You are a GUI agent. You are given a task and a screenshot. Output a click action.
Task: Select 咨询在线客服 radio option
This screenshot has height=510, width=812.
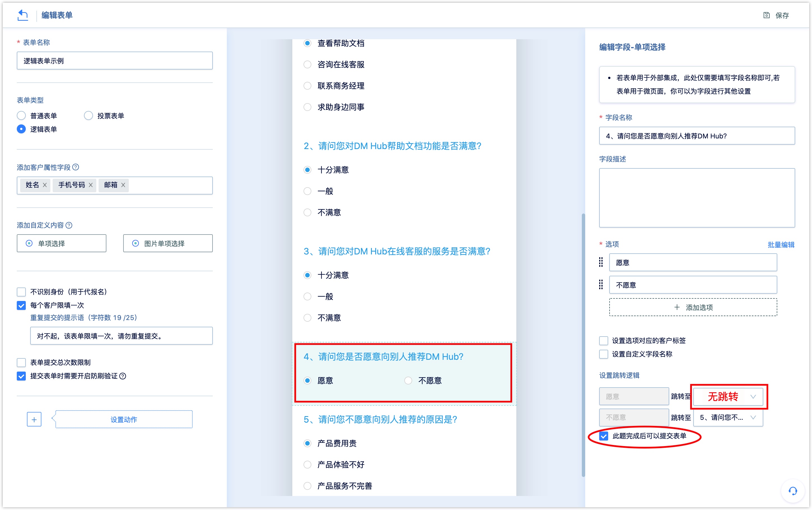coord(307,64)
